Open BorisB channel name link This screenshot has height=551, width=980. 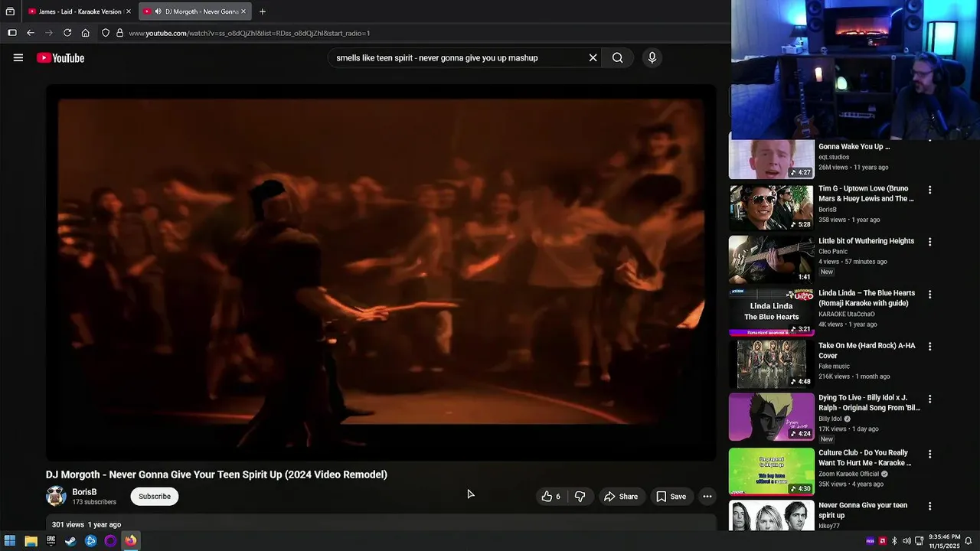[x=84, y=492]
